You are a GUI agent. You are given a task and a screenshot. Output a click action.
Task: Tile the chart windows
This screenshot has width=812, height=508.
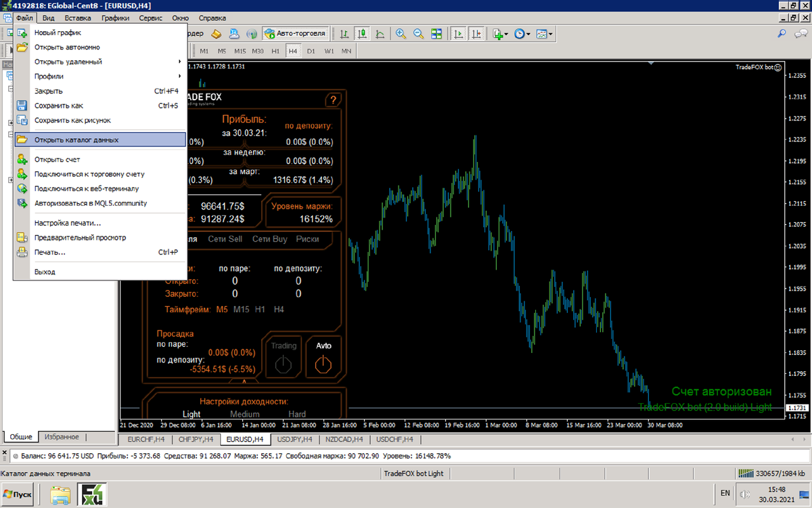pos(436,33)
